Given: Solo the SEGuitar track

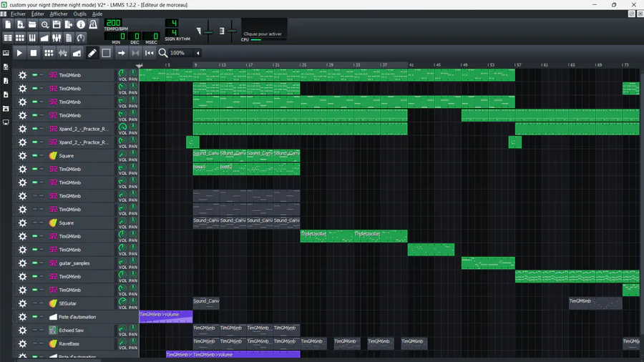Looking at the screenshot, I should click(42, 303).
